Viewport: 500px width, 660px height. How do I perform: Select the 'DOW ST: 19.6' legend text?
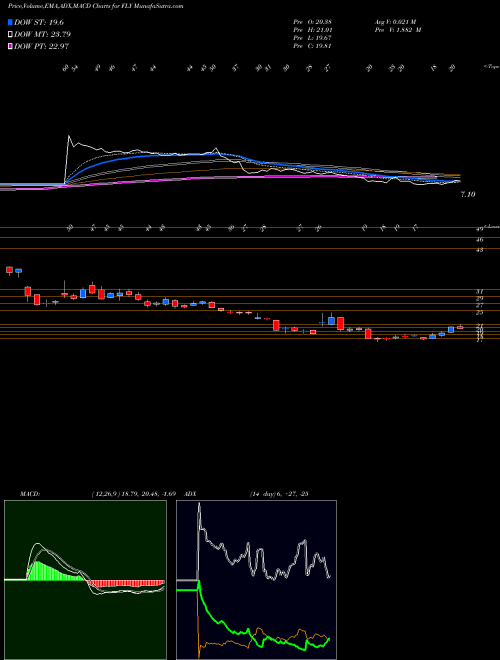pyautogui.click(x=39, y=23)
